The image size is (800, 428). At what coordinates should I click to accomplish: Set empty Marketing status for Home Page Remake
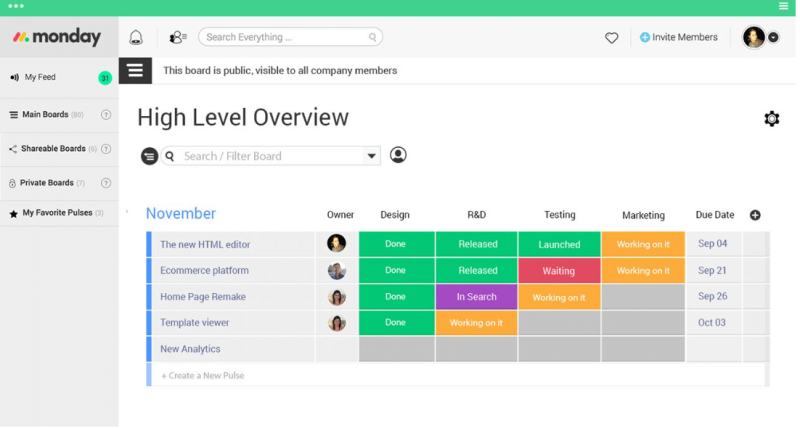point(643,297)
